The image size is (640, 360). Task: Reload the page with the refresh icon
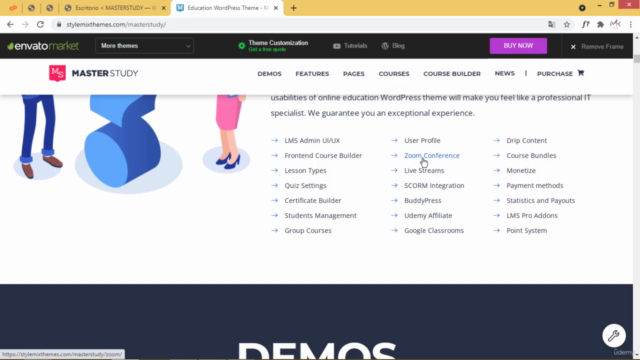(40, 24)
